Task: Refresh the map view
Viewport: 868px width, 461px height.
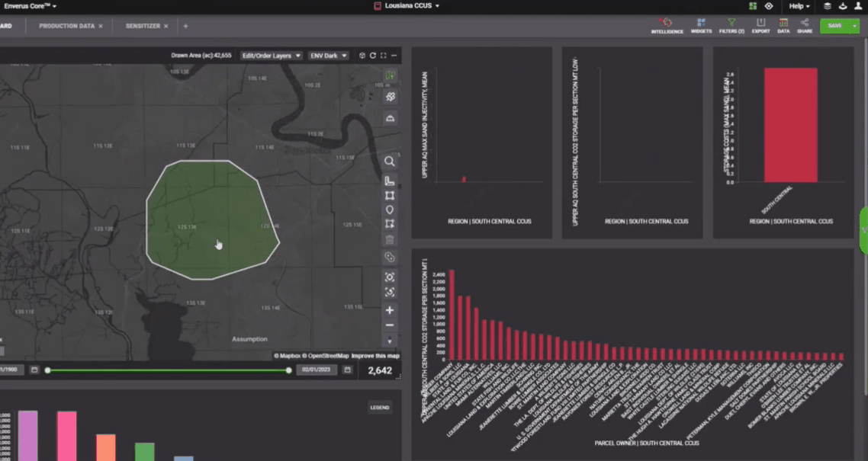Action: point(373,56)
